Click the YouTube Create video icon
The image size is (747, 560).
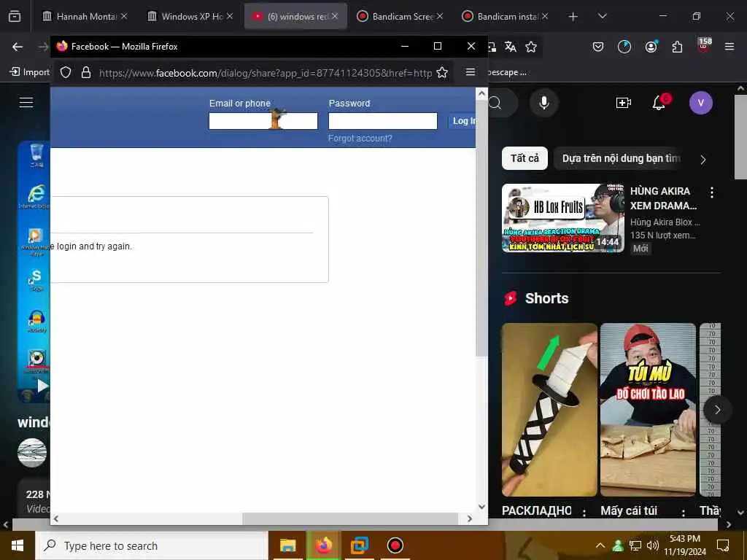pos(623,103)
